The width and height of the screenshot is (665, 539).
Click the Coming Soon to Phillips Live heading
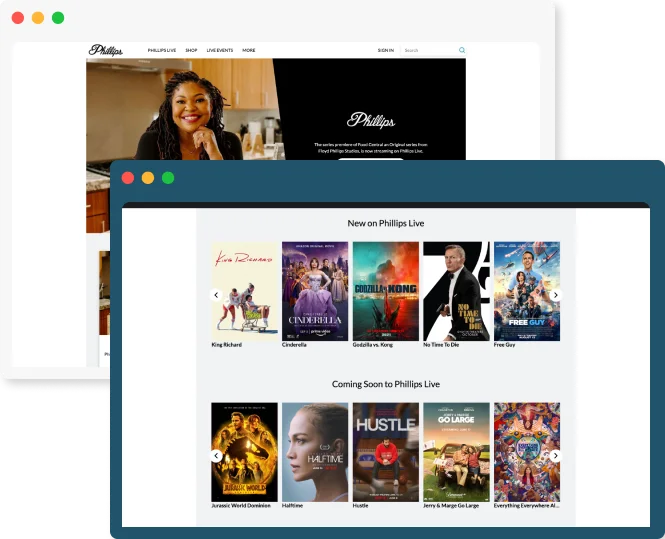click(386, 384)
